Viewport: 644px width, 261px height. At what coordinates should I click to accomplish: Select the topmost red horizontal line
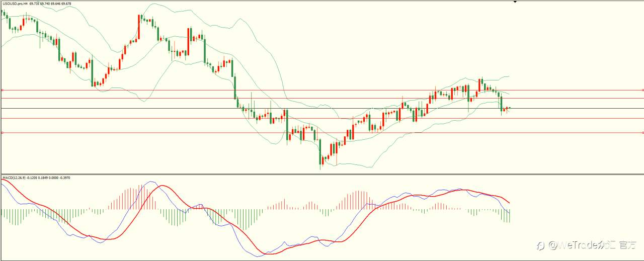[322, 90]
